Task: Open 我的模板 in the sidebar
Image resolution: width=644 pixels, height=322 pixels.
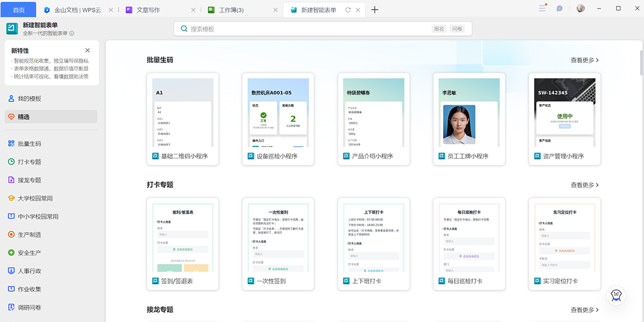Action: (x=30, y=99)
